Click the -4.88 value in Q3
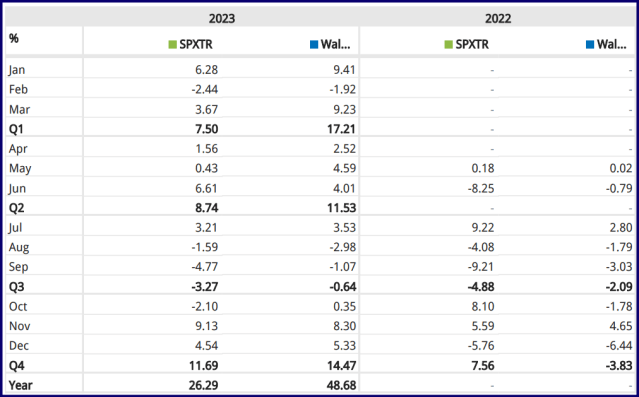639x397 pixels. [481, 287]
